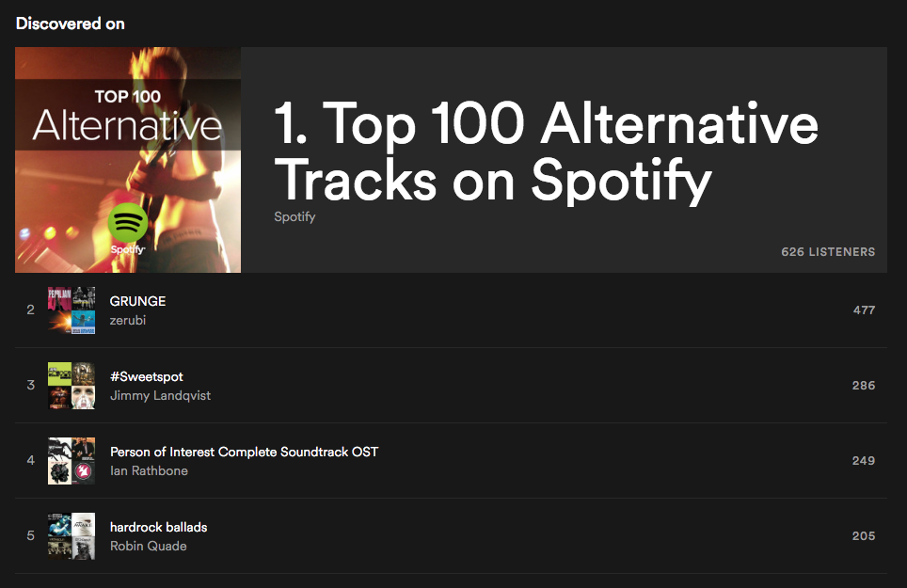Screen dimensions: 907x588
Task: Open the Top 100 Alternative Tracks title
Action: point(546,151)
